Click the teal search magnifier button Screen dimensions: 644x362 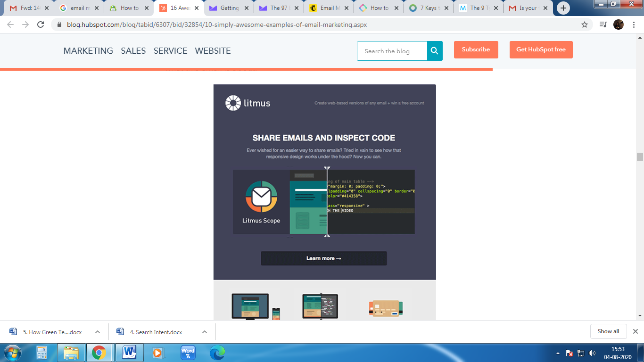(435, 51)
